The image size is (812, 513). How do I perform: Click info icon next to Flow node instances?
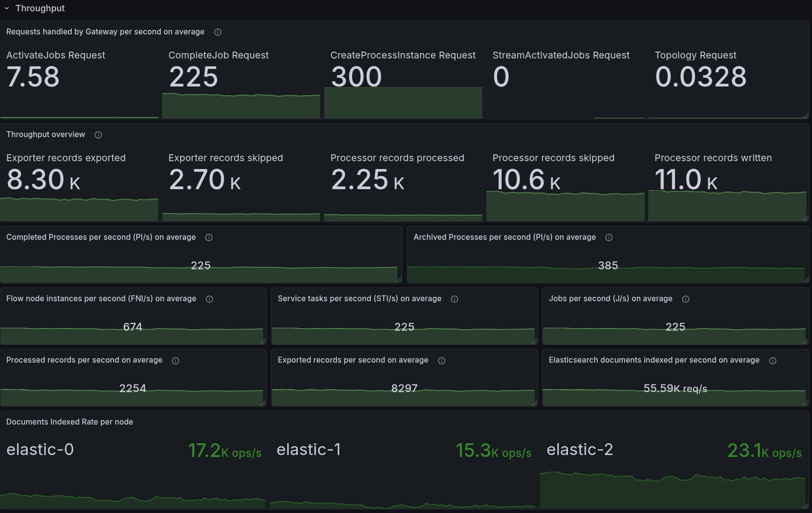(x=210, y=299)
